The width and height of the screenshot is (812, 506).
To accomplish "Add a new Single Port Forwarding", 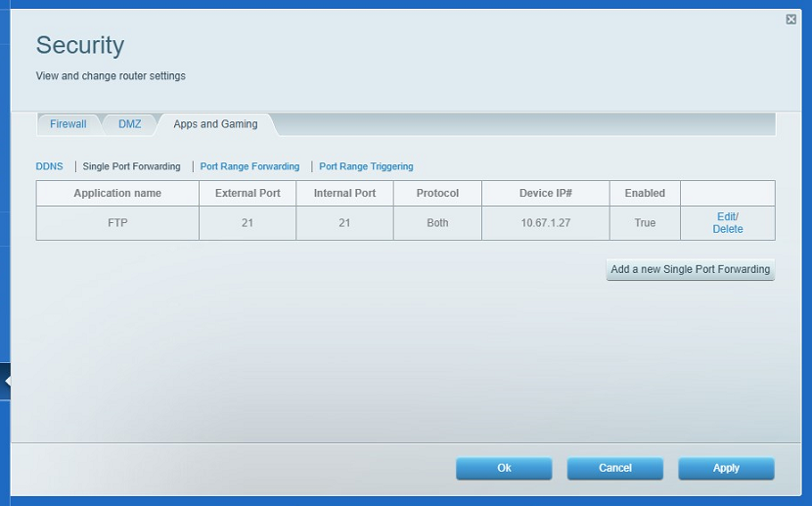I will click(691, 269).
